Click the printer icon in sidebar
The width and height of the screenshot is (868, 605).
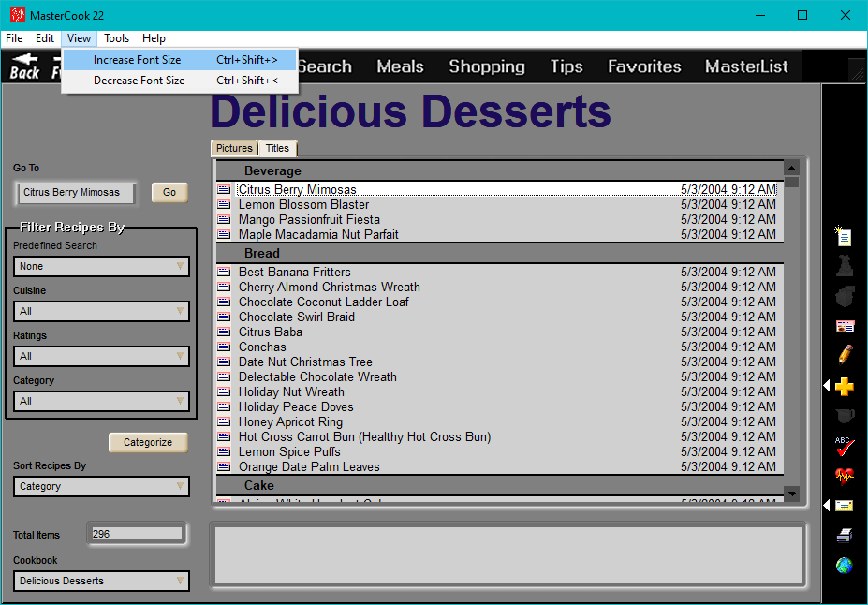coord(845,536)
